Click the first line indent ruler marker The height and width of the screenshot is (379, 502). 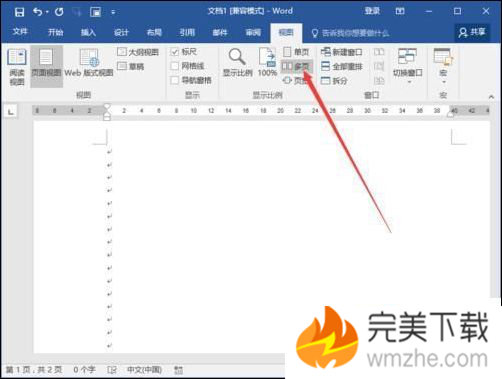point(107,107)
